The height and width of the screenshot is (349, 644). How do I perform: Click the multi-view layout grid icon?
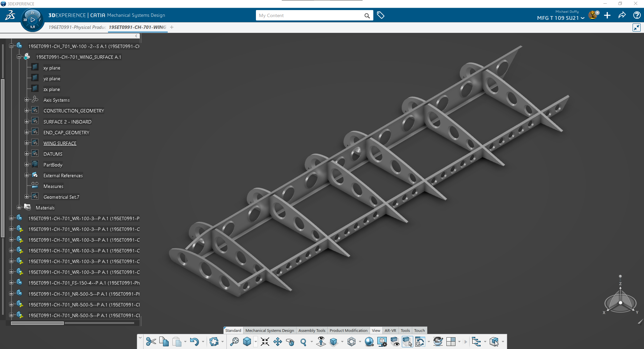tap(451, 342)
